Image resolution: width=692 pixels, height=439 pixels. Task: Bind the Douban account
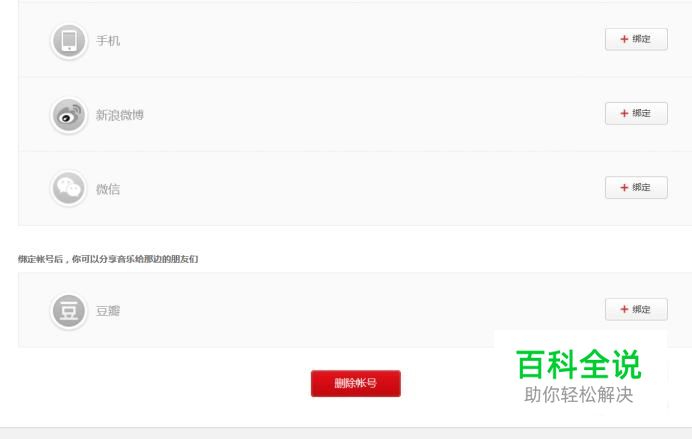point(636,309)
